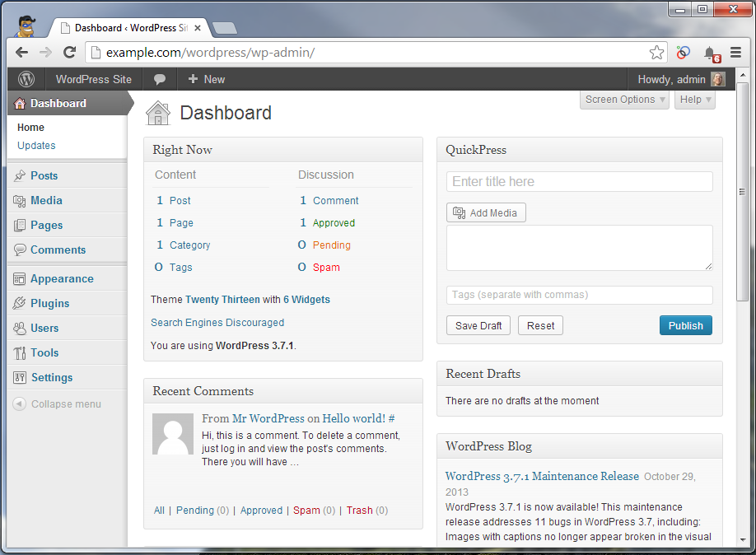Open the WordPress Site menu

coord(94,79)
